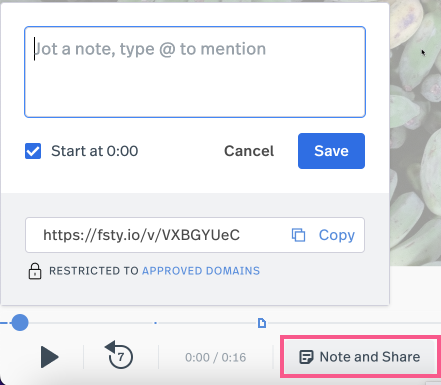This screenshot has width=441, height=385.
Task: Click the lock icon by Restricted label
Action: point(35,271)
